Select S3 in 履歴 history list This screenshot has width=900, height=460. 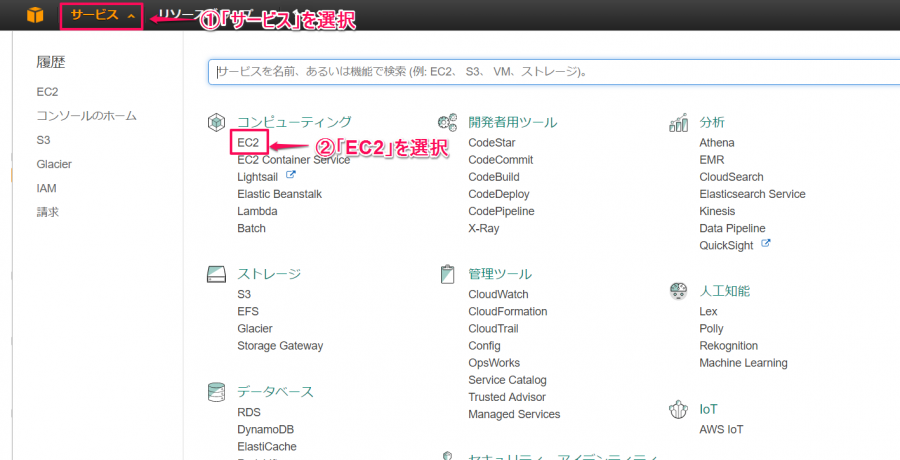43,140
